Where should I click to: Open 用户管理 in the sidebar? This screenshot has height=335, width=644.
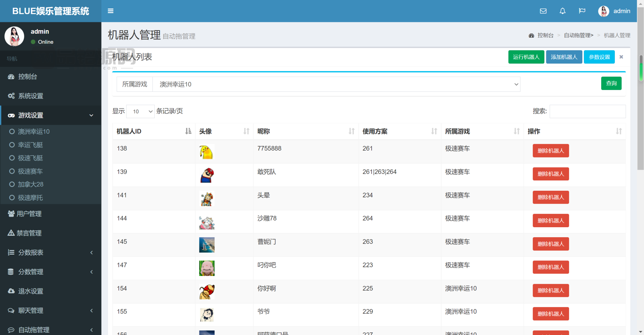(51, 214)
